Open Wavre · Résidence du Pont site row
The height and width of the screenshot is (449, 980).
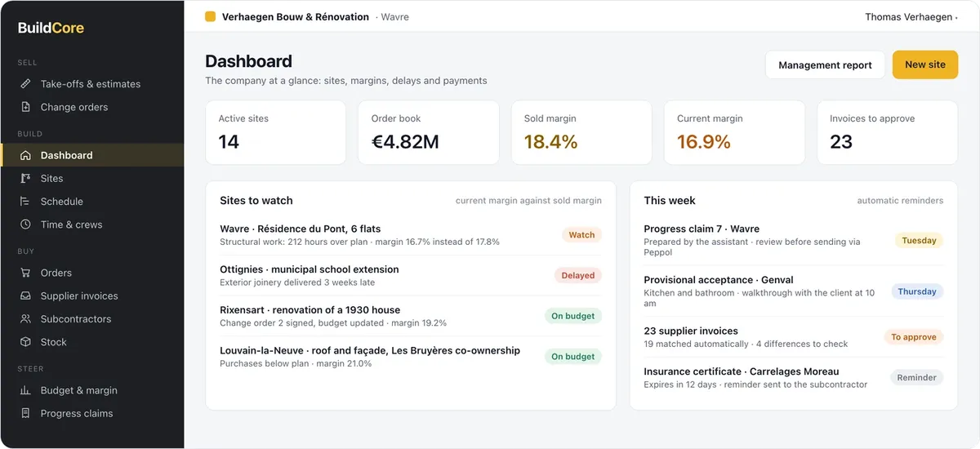pyautogui.click(x=411, y=235)
